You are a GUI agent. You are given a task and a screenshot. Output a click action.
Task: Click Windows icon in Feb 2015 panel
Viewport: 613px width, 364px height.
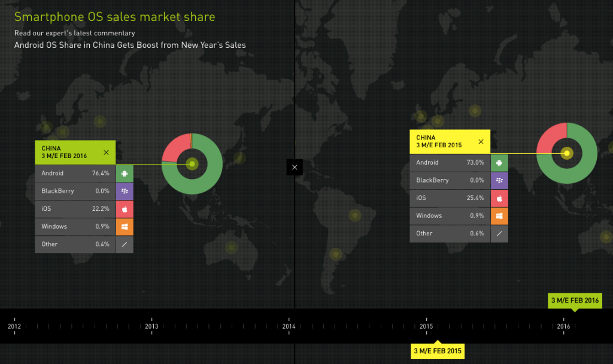point(499,216)
